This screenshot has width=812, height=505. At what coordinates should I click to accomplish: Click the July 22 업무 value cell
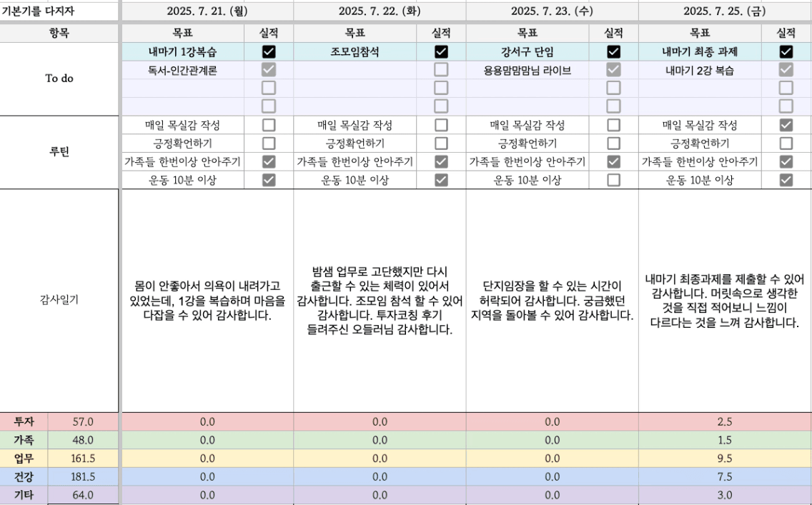click(380, 459)
